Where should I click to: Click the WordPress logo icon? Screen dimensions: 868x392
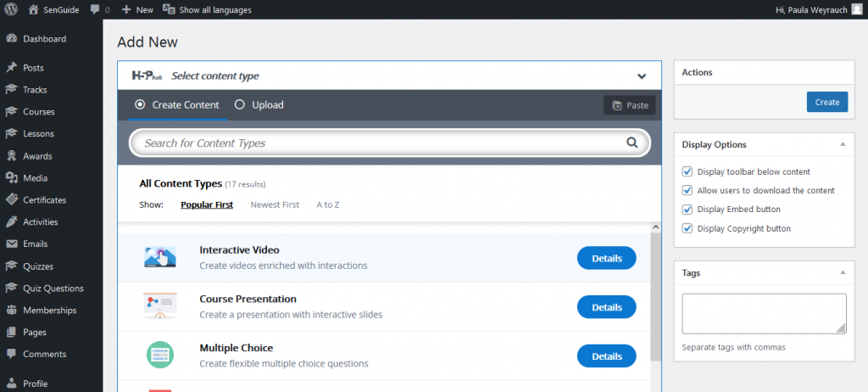pos(11,10)
